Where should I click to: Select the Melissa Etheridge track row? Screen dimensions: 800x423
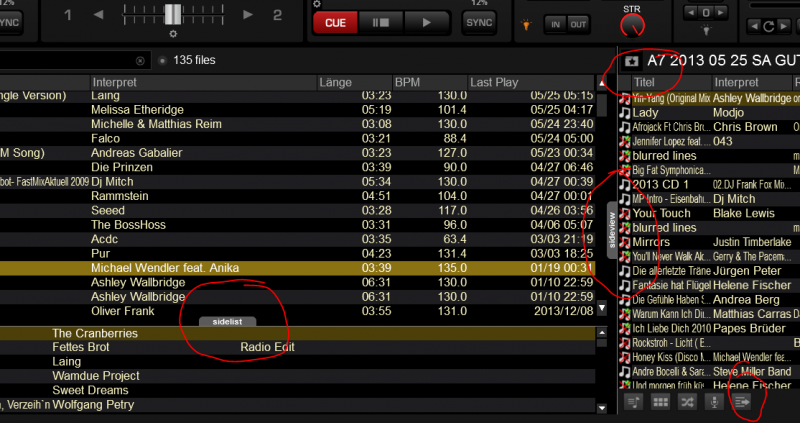pos(297,110)
